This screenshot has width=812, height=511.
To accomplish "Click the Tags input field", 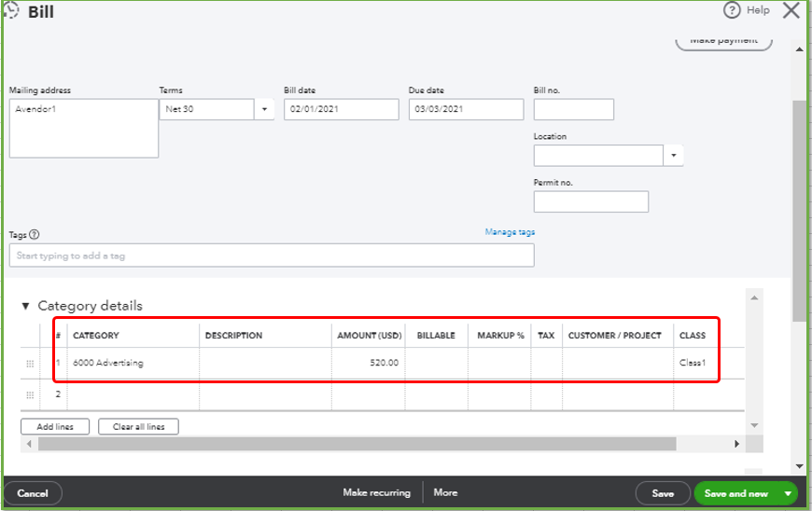I will pyautogui.click(x=272, y=255).
